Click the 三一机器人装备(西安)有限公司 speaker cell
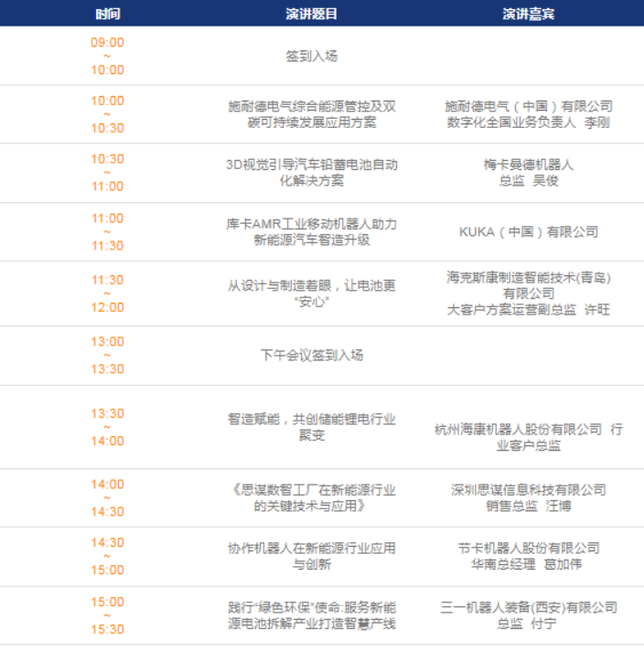The image size is (644, 651). [529, 615]
